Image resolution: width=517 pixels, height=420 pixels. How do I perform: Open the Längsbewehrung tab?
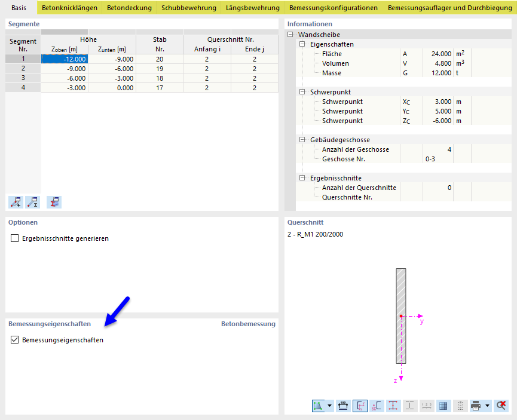tap(253, 8)
